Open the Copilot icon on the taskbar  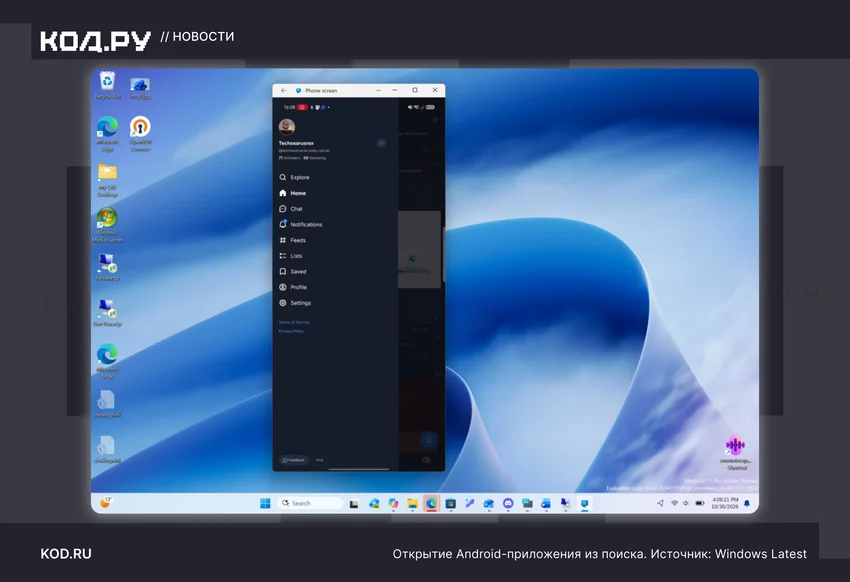tap(394, 504)
